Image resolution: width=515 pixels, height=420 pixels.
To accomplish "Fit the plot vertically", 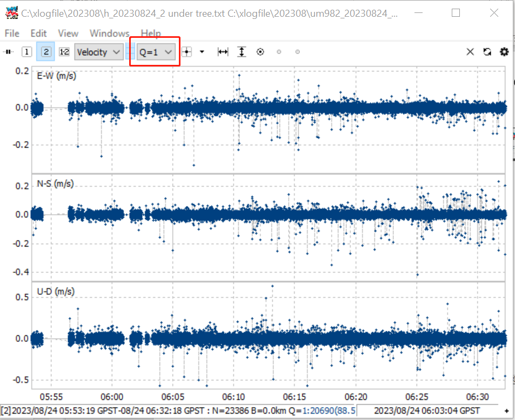I will pos(242,52).
